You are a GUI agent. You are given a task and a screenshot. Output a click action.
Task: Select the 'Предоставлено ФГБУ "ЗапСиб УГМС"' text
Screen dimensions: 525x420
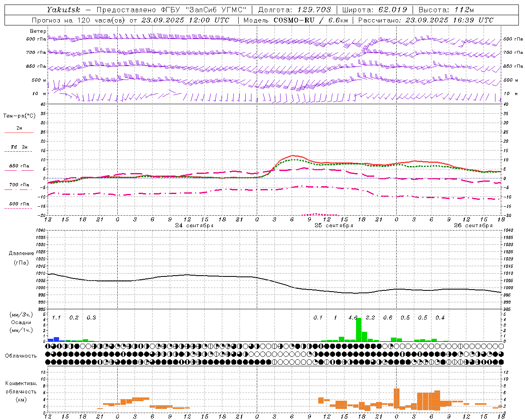pos(171,10)
